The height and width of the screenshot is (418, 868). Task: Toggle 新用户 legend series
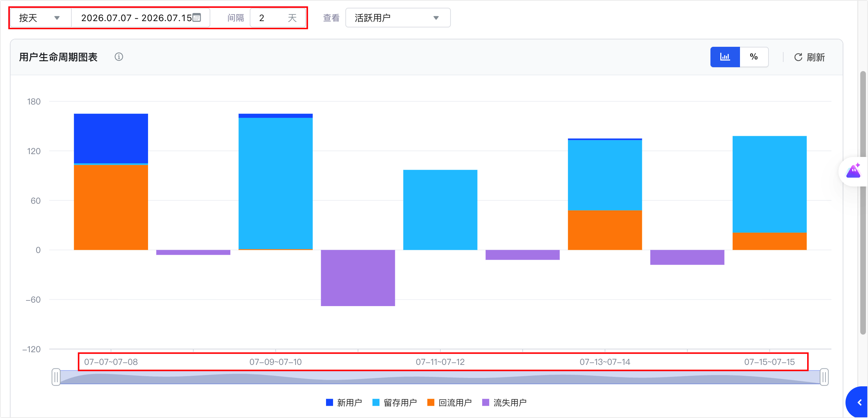pyautogui.click(x=344, y=403)
